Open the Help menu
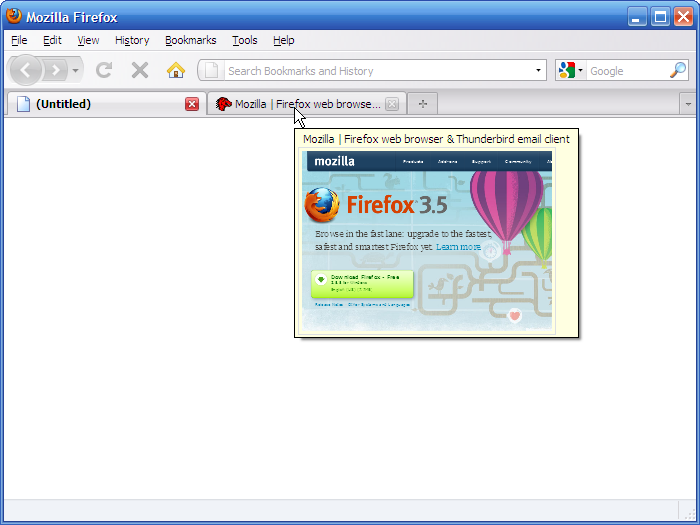Viewport: 700px width, 525px height. click(283, 40)
